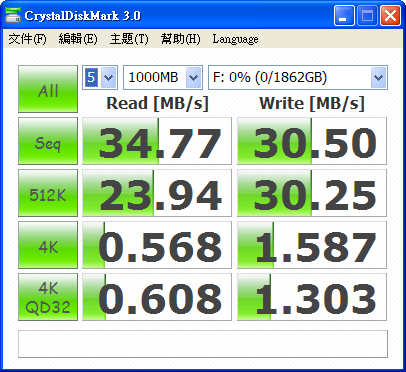Run all benchmarks with All button
Screen dimensions: 406x372
pos(48,89)
